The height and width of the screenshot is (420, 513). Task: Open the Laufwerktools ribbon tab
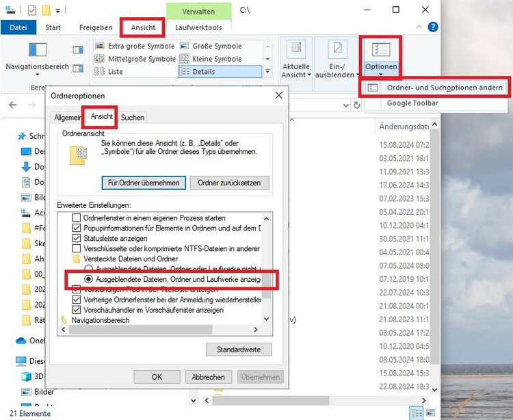[198, 27]
